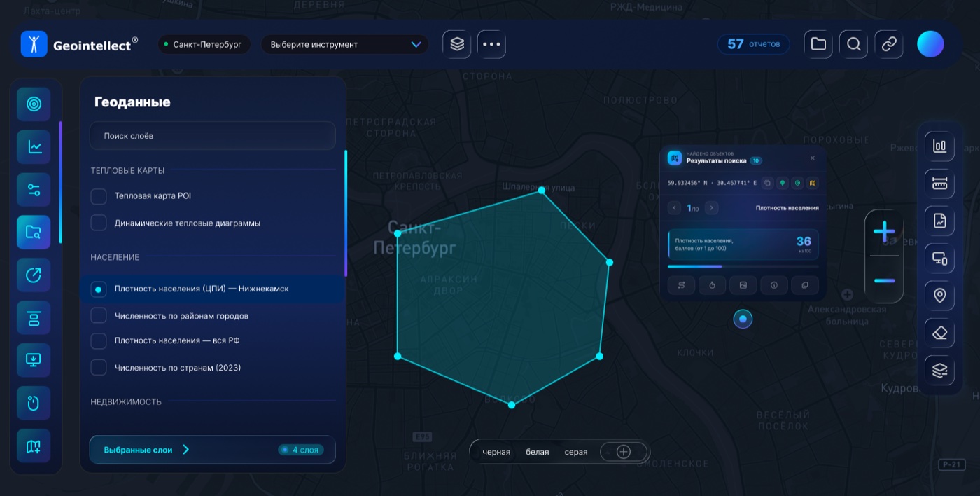Switch map style to белая
This screenshot has width=980, height=496.
pyautogui.click(x=537, y=452)
